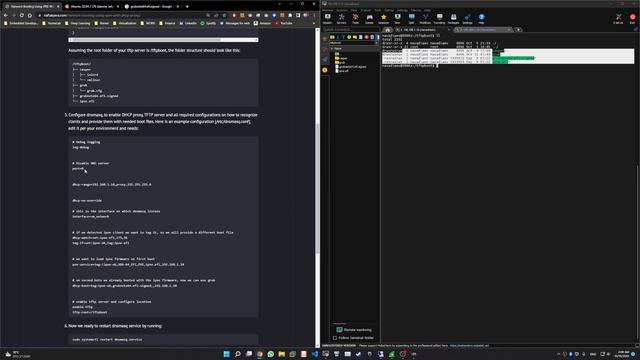Viewport: 640px width, 360px height.
Task: Open a new MobaXterm tab button
Action: tap(518, 30)
